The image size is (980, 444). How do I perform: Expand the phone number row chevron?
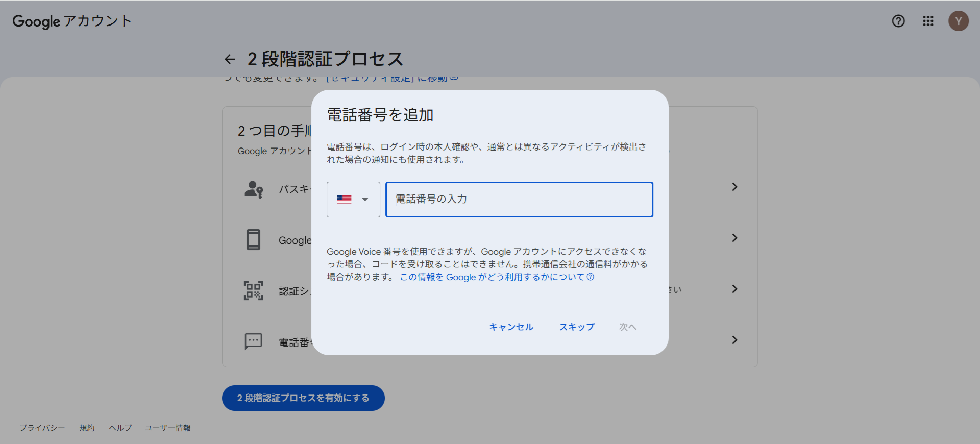tap(734, 340)
